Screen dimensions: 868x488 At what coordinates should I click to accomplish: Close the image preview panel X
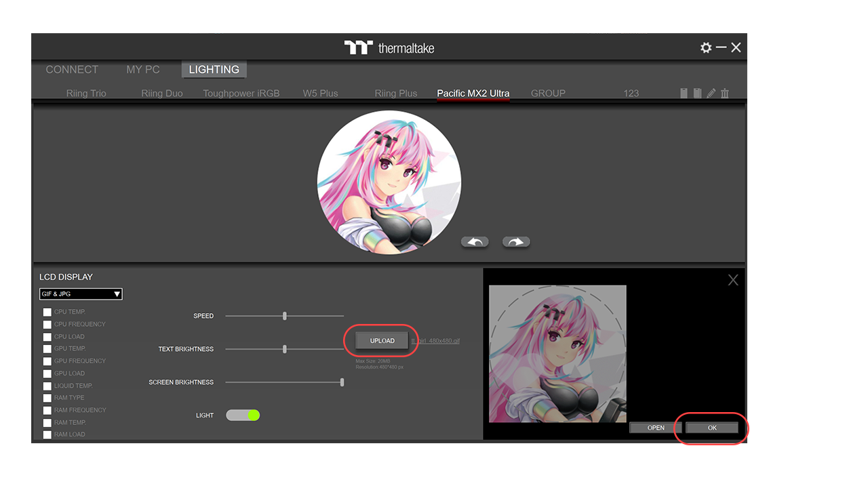point(733,280)
